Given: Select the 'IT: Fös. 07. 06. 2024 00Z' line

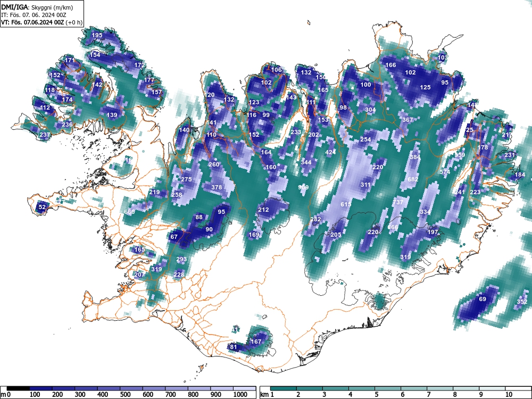Looking at the screenshot, I should [x=34, y=15].
